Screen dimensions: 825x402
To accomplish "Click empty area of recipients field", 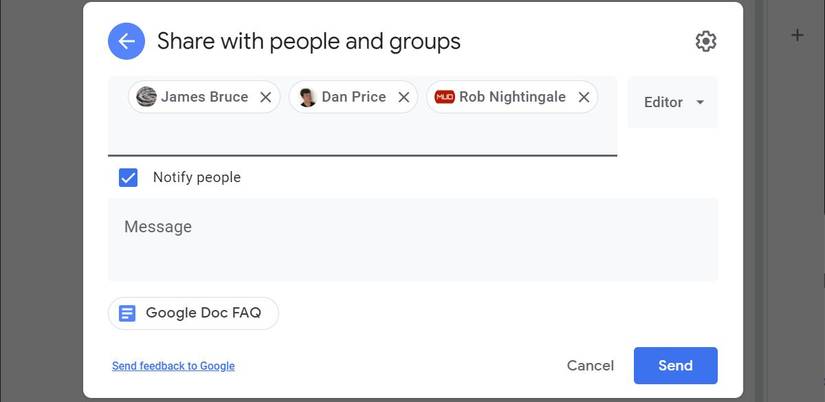I will [x=360, y=135].
